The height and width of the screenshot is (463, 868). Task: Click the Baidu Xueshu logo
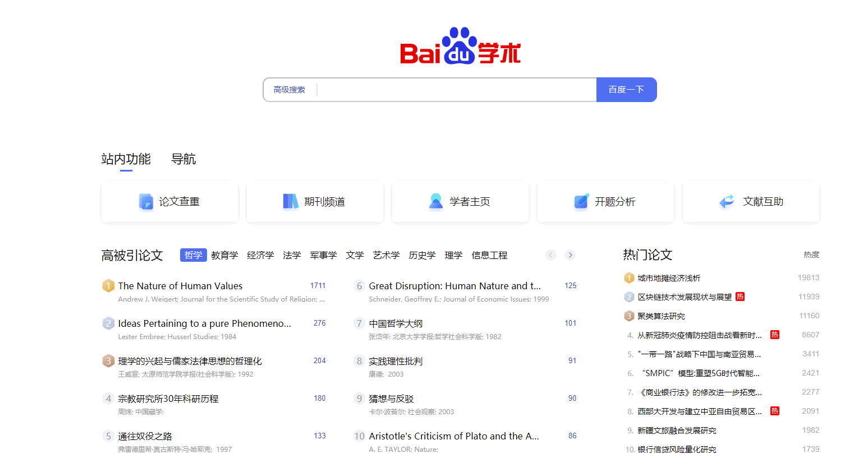pos(460,46)
